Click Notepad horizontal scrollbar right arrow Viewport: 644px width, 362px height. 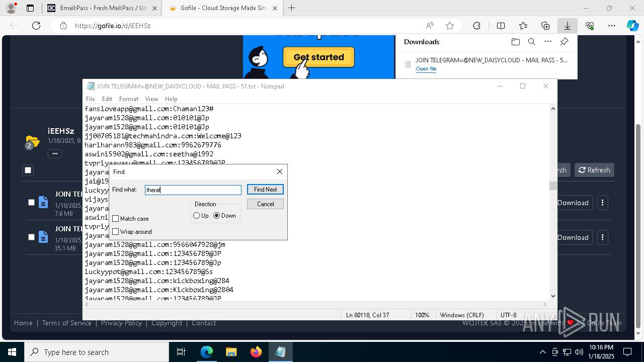pyautogui.click(x=545, y=304)
